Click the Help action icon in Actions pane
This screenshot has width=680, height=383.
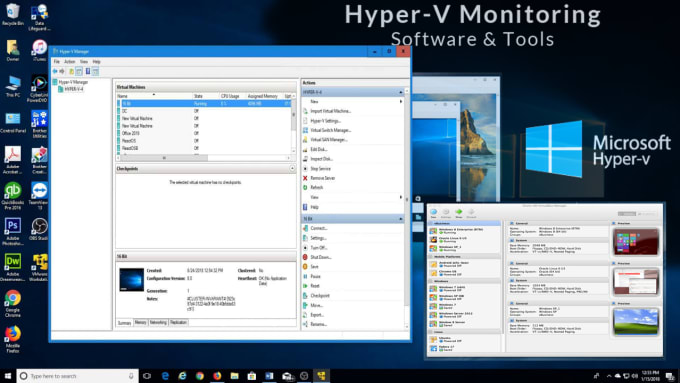[x=305, y=207]
